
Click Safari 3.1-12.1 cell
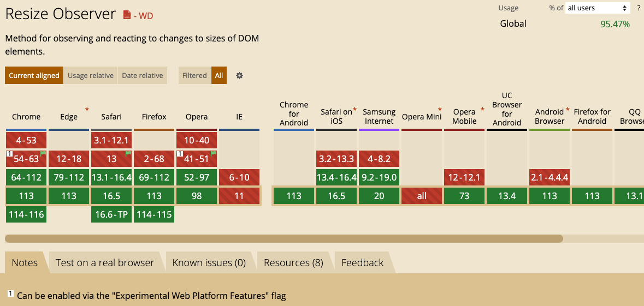111,140
